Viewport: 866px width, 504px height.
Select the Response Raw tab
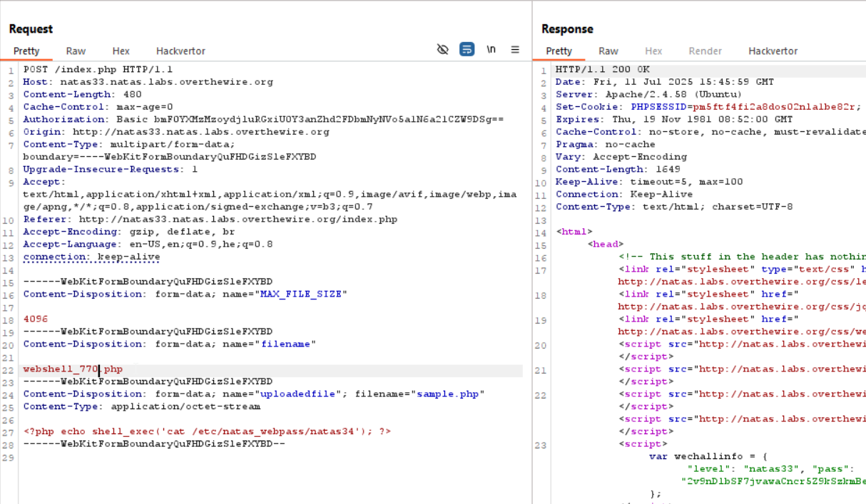click(x=608, y=51)
